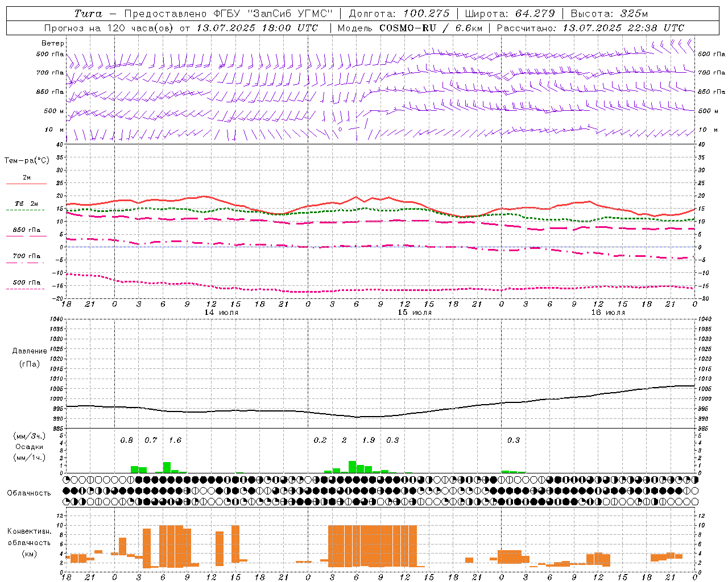This screenshot has width=728, height=582.
Task: Click the "0.7" precipitation amount value
Action: pyautogui.click(x=151, y=440)
